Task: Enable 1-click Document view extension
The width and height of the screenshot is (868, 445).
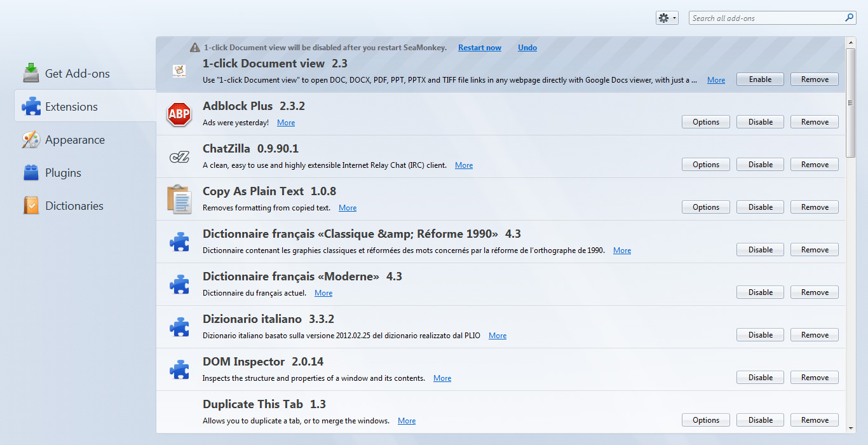Action: [x=760, y=79]
